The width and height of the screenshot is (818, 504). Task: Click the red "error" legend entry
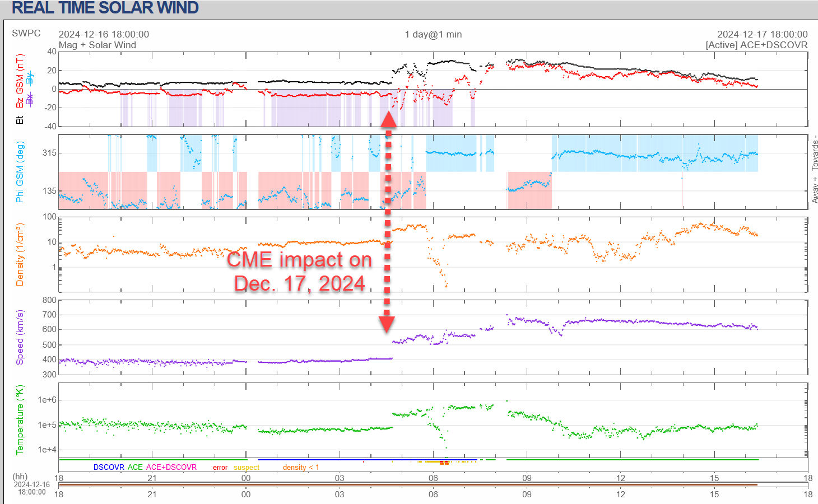[x=220, y=467]
